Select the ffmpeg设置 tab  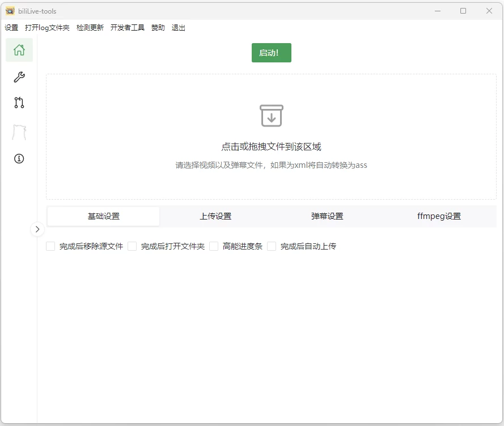pyautogui.click(x=440, y=216)
